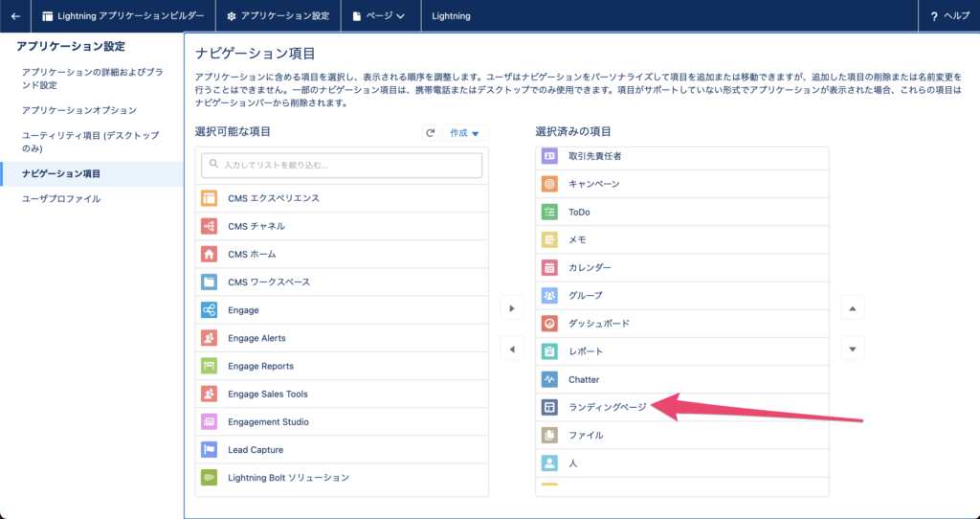
Task: Expand the ページ dropdown menu
Action: [380, 16]
